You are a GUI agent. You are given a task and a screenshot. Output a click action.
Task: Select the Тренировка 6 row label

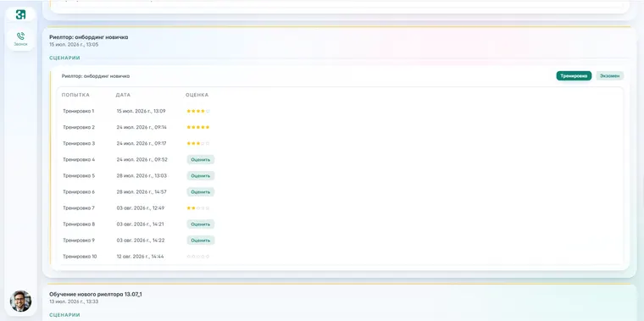pyautogui.click(x=79, y=191)
